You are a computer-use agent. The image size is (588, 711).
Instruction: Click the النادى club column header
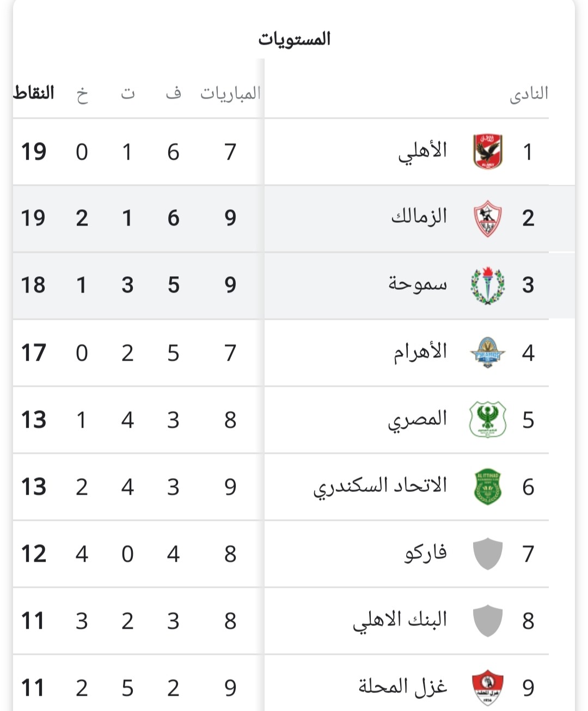tap(529, 94)
